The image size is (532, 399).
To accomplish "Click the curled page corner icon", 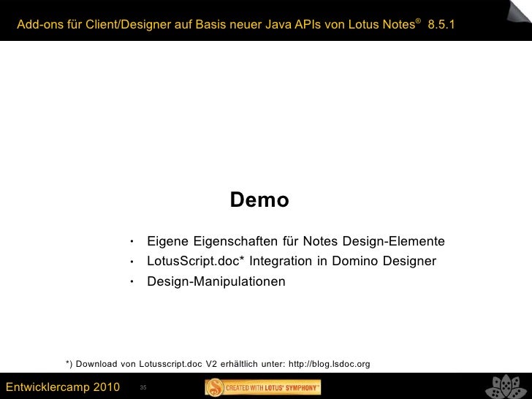I will point(518,12).
